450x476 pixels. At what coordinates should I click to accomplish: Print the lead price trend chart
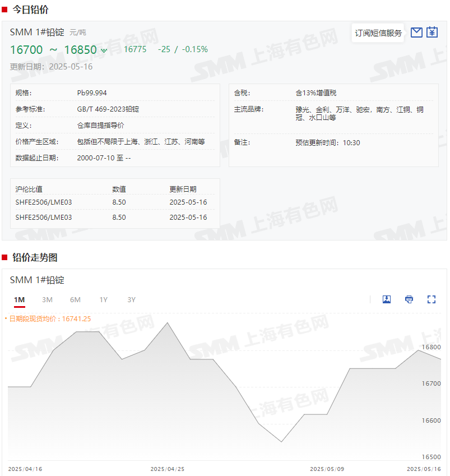click(409, 299)
